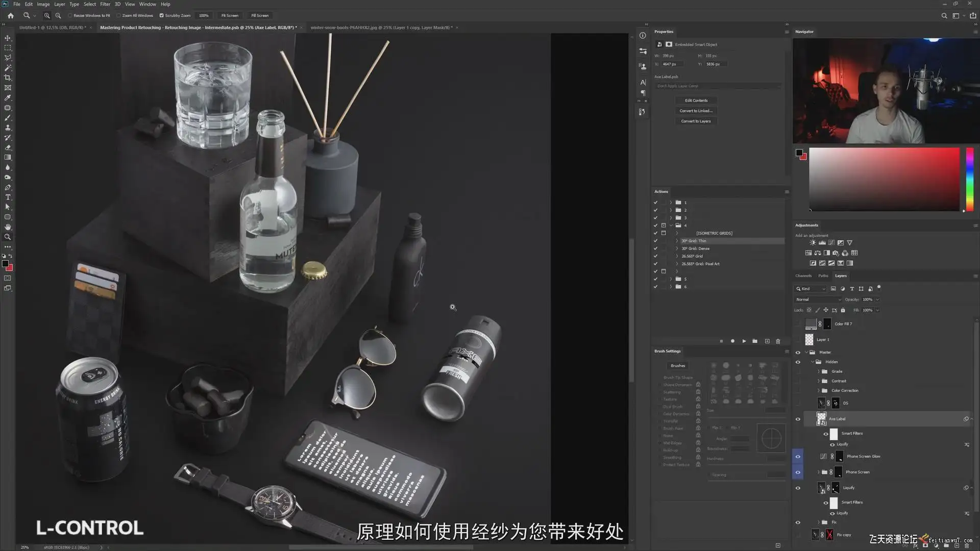Click the Convert to Layers button

coord(696,121)
